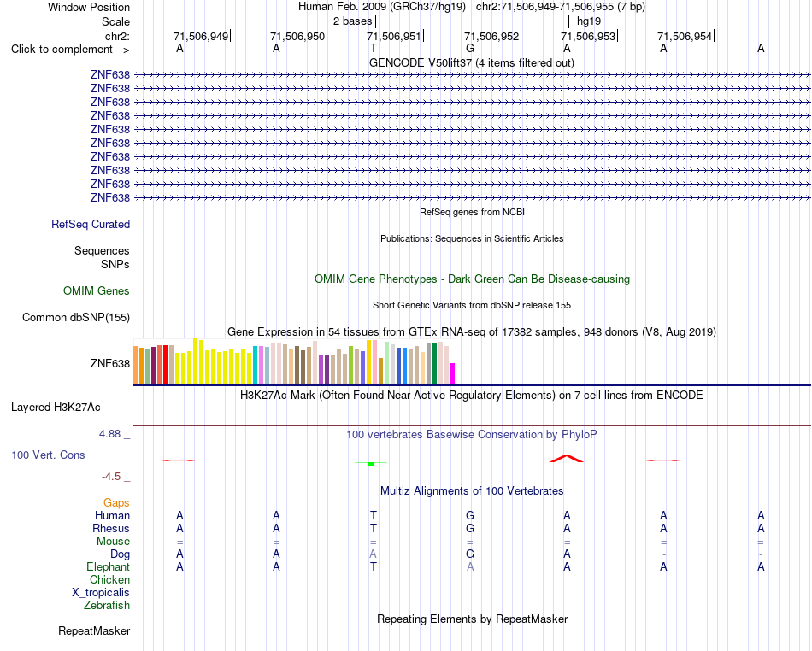Open 'Repeating Elements by RepeatMasker' title
The height and width of the screenshot is (651, 812).
click(x=472, y=619)
